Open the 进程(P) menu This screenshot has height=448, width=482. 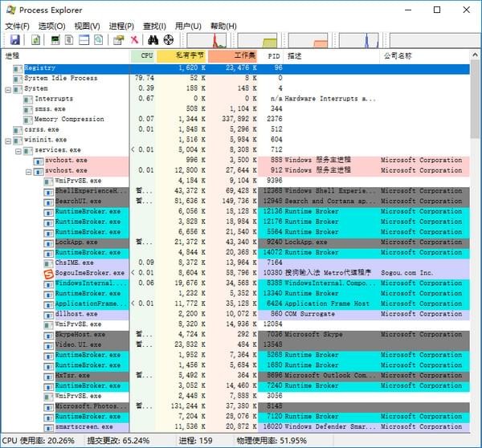(121, 26)
